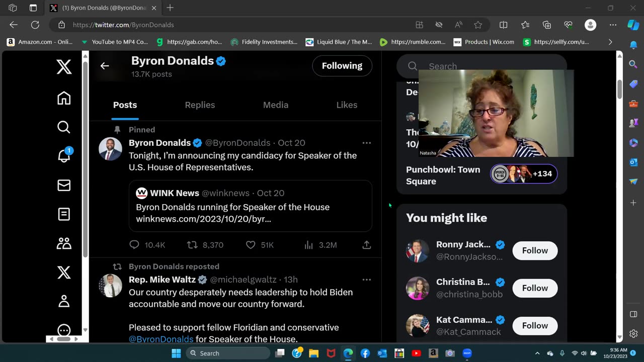Open Explore search icon in sidebar
The image size is (644, 362).
pos(64,127)
